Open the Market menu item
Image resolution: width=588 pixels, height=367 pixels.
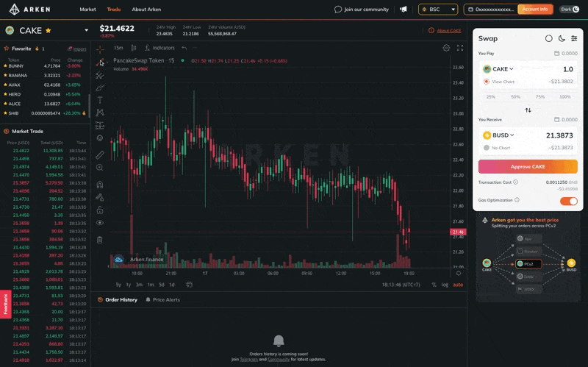click(87, 10)
